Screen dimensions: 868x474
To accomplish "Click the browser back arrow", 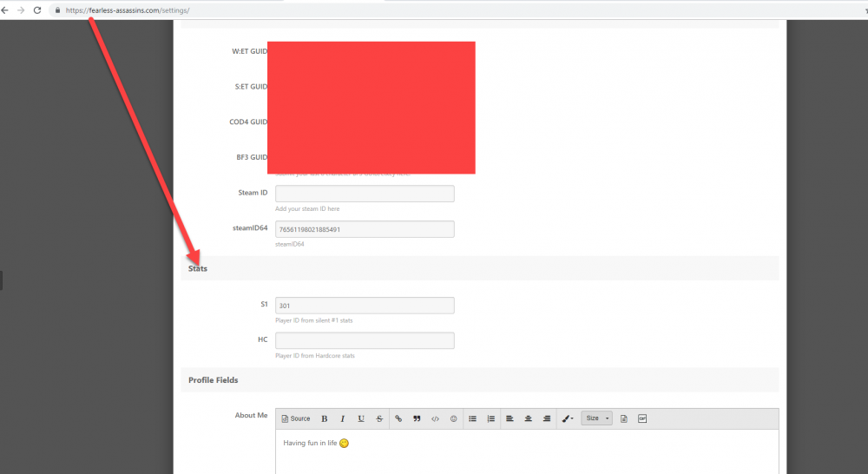I will [x=5, y=10].
